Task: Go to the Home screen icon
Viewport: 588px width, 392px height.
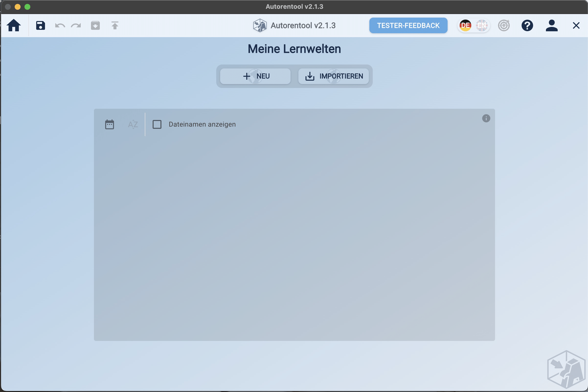Action: click(x=14, y=25)
